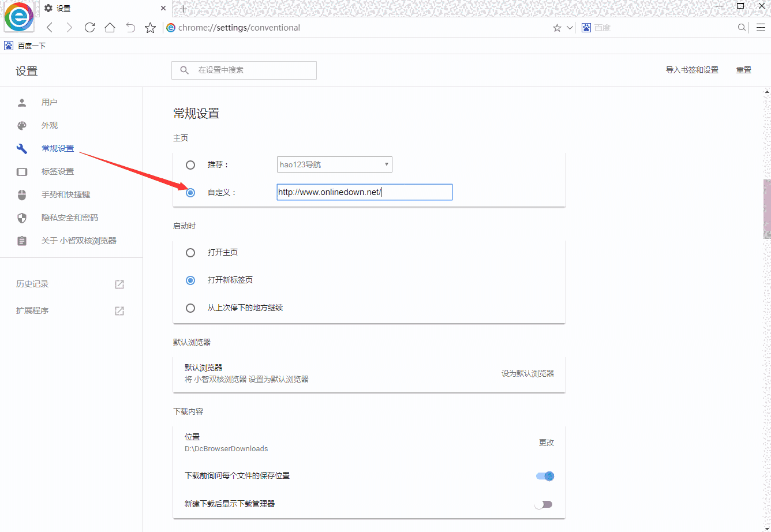Click the bookmark star in address bar
This screenshot has height=532, width=771.
[x=150, y=27]
